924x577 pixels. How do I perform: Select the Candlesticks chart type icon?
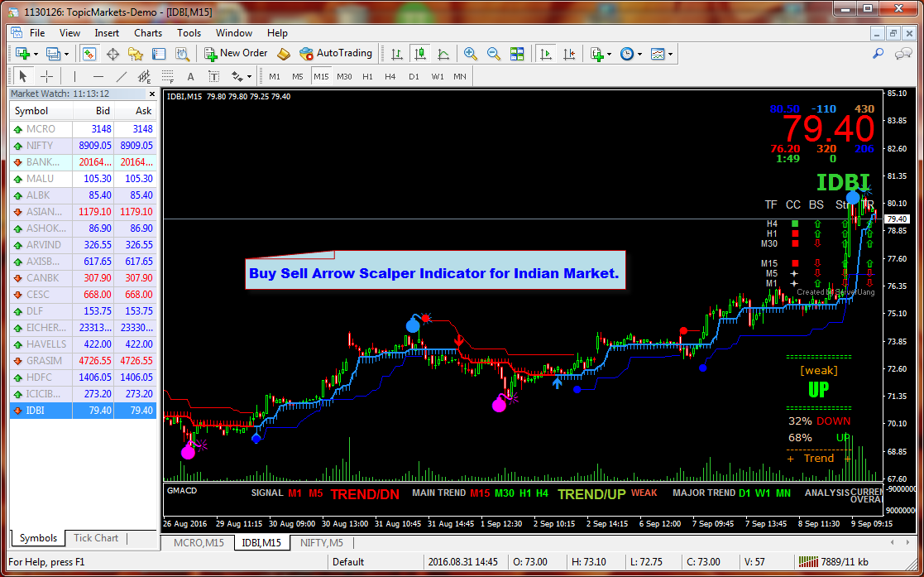point(419,53)
